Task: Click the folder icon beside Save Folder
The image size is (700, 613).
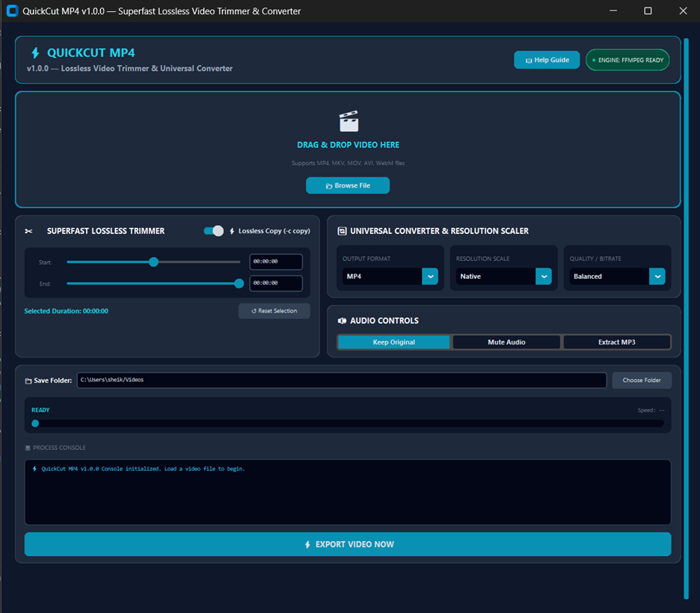Action: tap(28, 381)
